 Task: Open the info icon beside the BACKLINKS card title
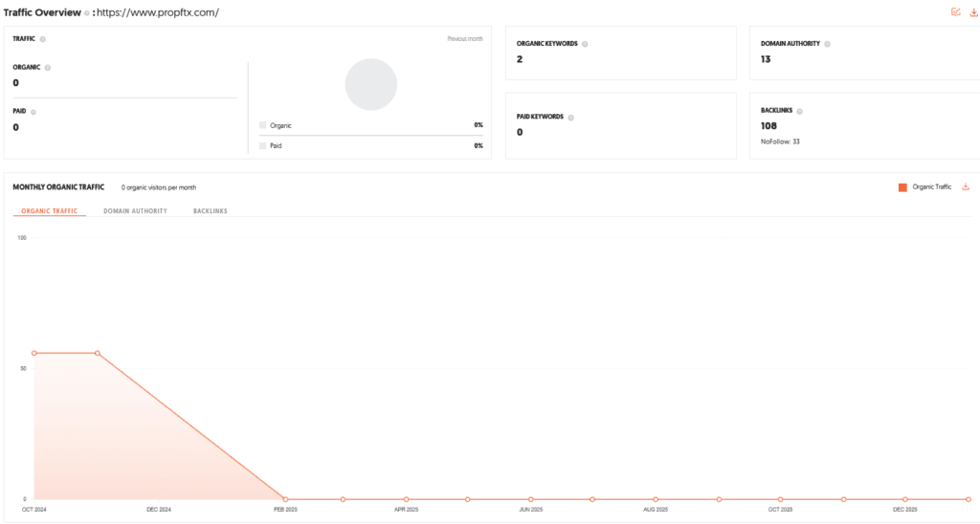click(799, 111)
